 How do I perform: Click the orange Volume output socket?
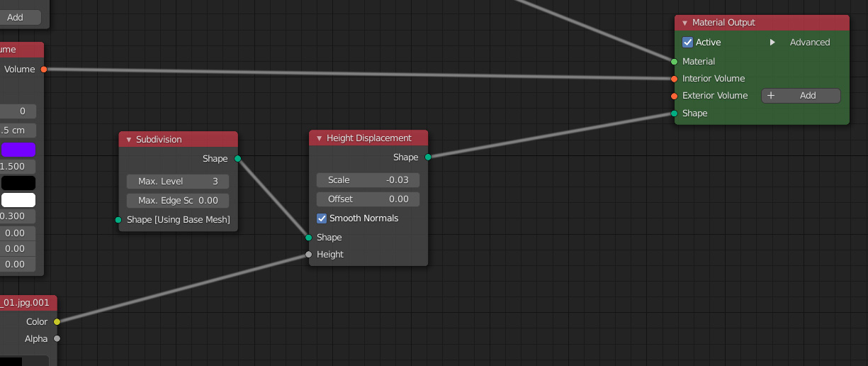pos(44,70)
